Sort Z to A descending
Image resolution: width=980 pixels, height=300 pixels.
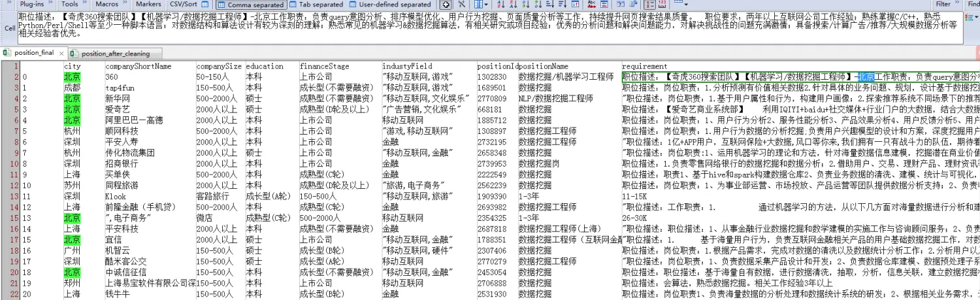[513, 5]
